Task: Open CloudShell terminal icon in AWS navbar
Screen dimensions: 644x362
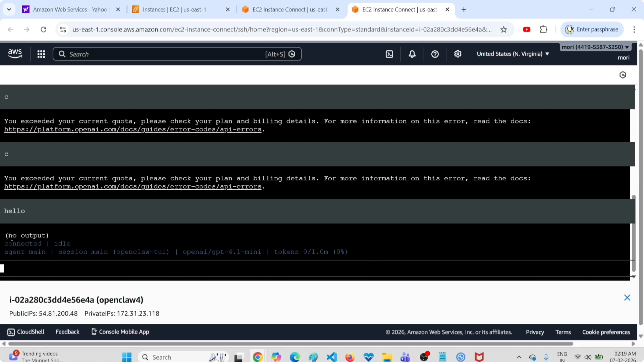Action: [389, 54]
